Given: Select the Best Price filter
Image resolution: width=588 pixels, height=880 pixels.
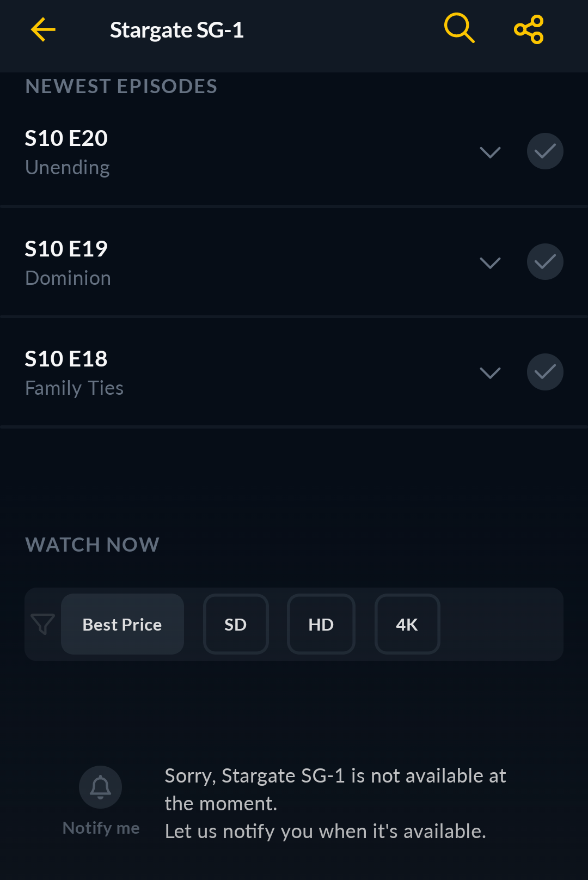Looking at the screenshot, I should pyautogui.click(x=122, y=624).
